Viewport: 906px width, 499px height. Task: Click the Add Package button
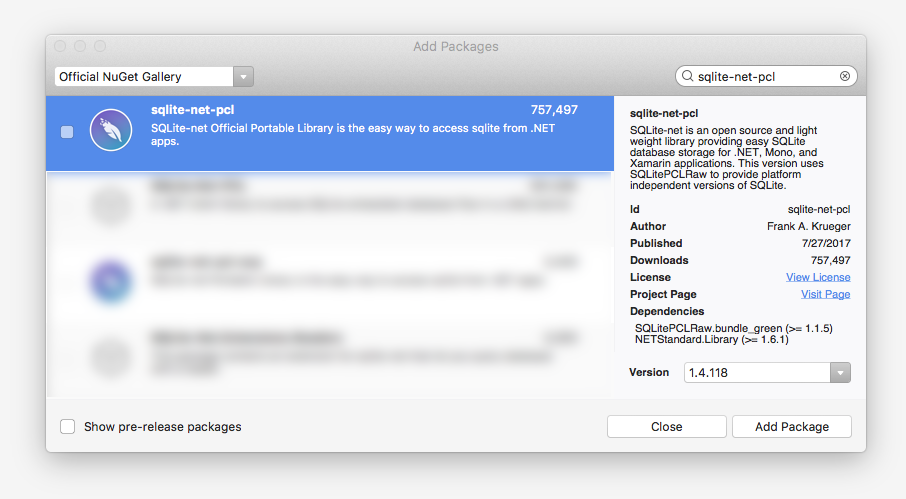(x=792, y=427)
